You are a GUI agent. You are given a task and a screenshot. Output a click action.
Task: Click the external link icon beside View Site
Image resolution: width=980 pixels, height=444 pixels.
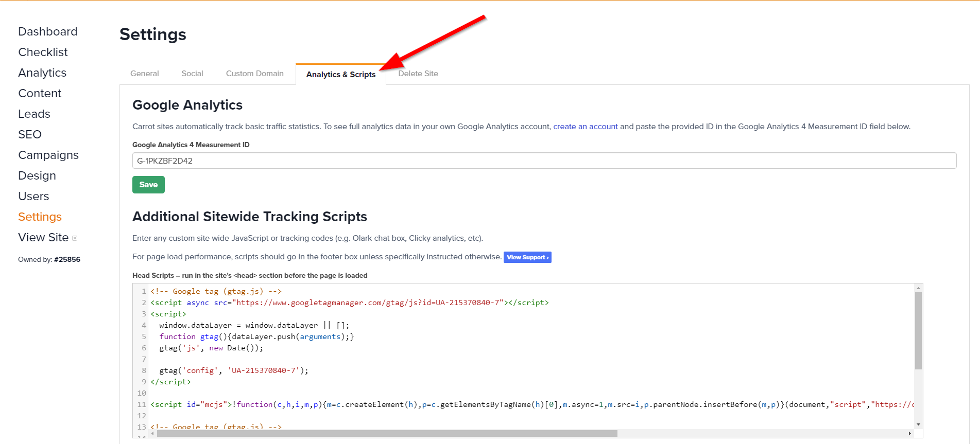75,238
